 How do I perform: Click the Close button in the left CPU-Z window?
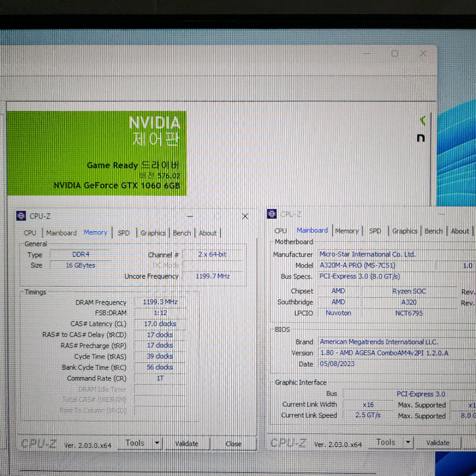pyautogui.click(x=234, y=444)
